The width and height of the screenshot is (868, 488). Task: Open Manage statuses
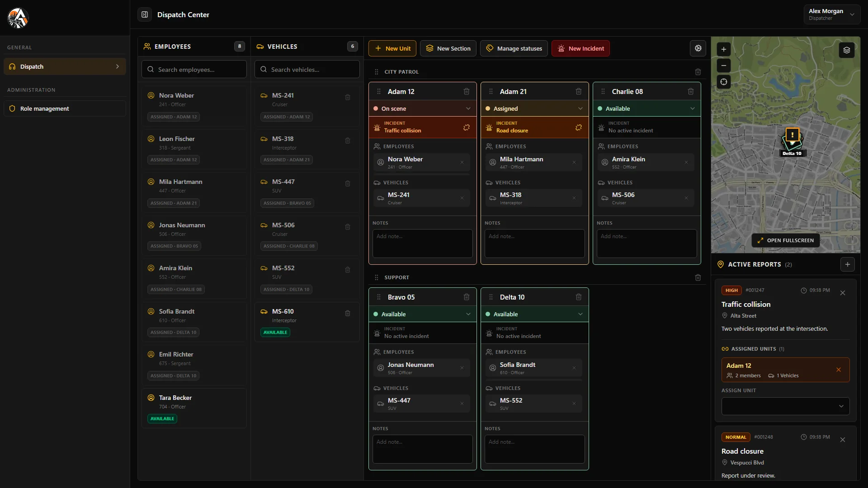click(x=514, y=48)
